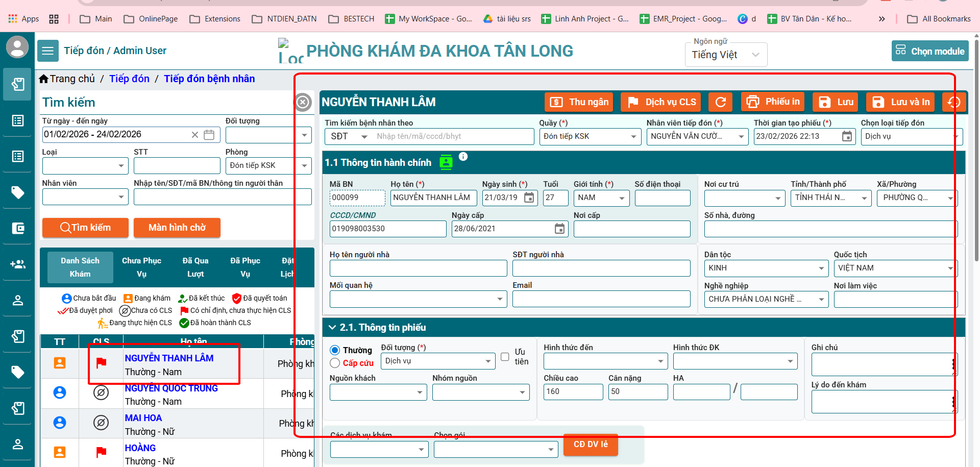Click the green ID card icon in section 1.1
Screen dimensions: 980x467
(446, 162)
